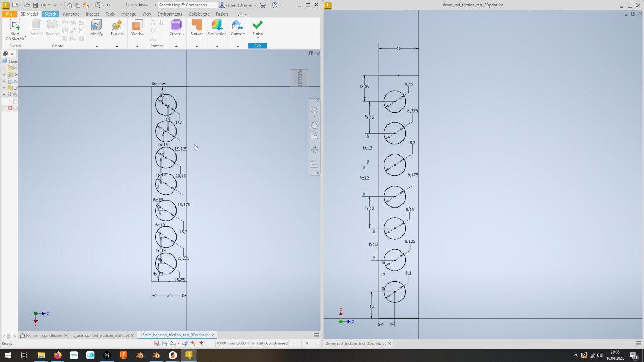Expand the Convert panel dropdown arrow
The width and height of the screenshot is (644, 362).
pos(238,47)
